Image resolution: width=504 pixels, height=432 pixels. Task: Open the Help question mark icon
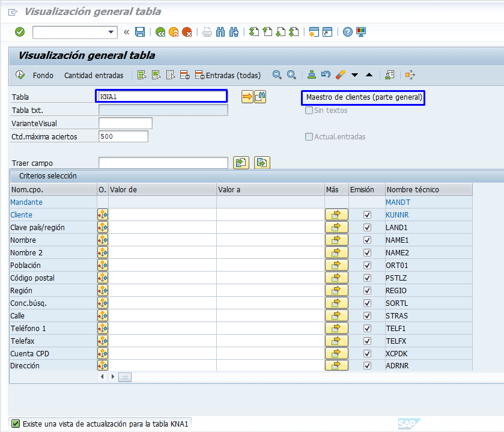coord(348,32)
